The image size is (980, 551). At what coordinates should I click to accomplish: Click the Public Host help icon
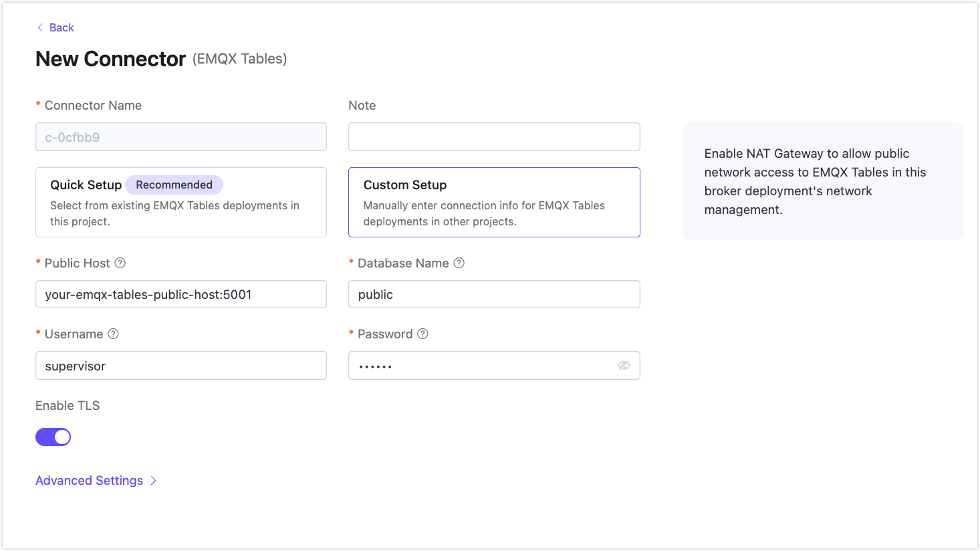click(x=120, y=263)
